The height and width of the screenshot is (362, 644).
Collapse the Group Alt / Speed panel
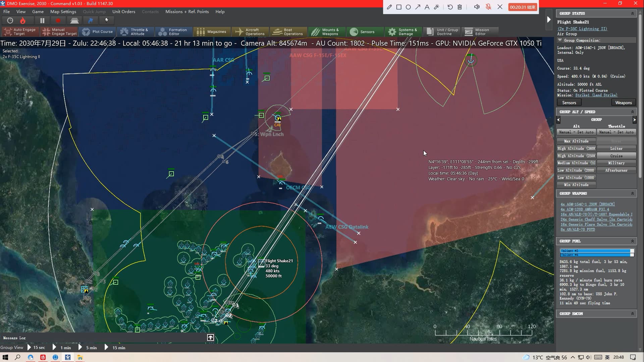[x=633, y=112]
